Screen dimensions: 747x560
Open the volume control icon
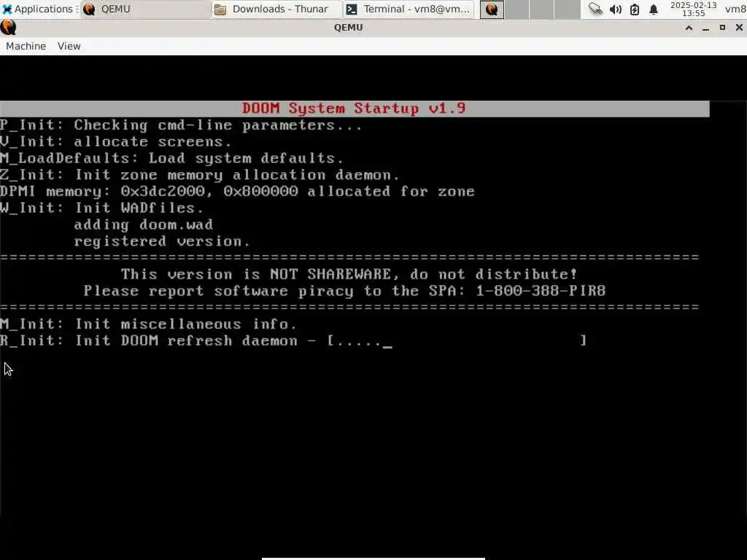coord(616,9)
